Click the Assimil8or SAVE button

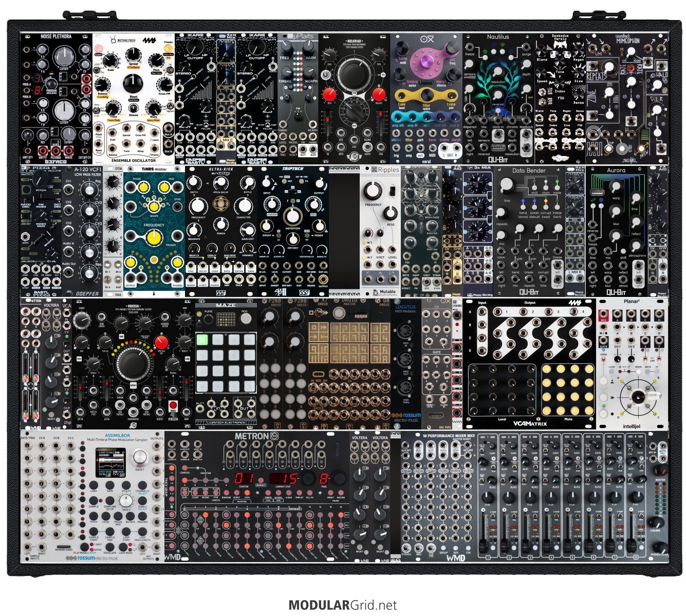pos(109,486)
